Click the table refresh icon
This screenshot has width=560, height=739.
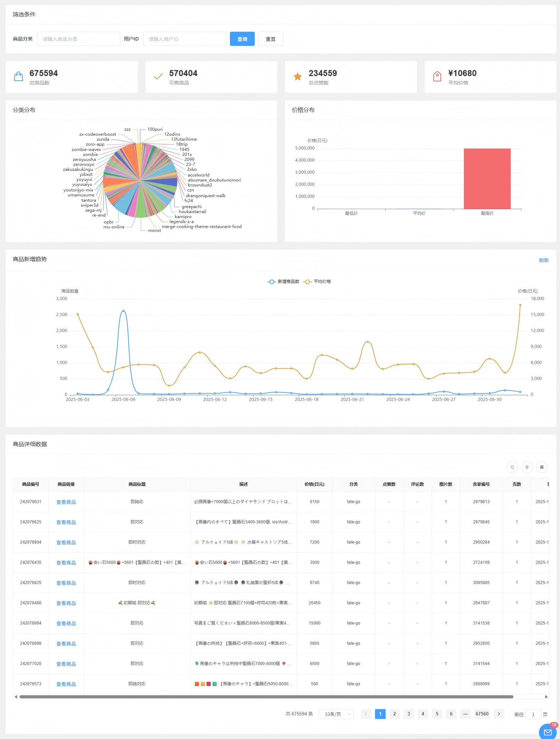512,467
